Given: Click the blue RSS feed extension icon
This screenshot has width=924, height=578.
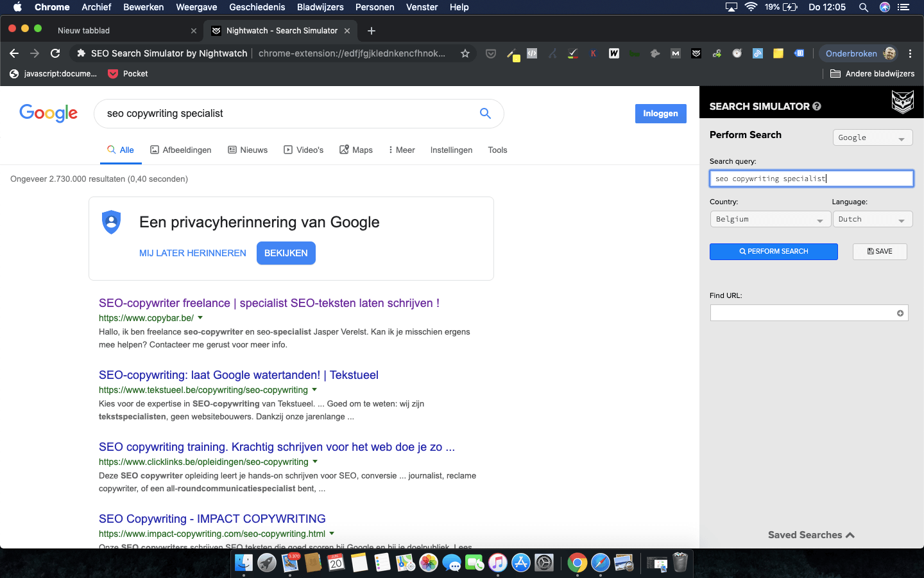Looking at the screenshot, I should [x=758, y=53].
